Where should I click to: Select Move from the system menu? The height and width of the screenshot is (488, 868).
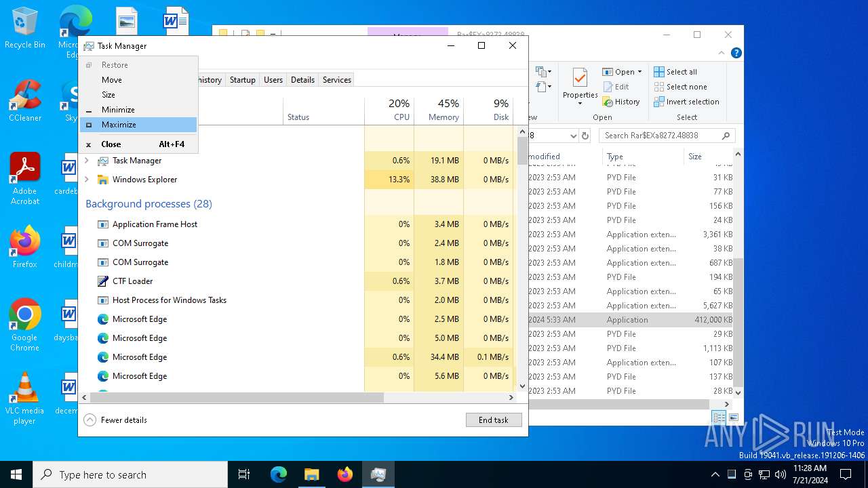pyautogui.click(x=138, y=80)
